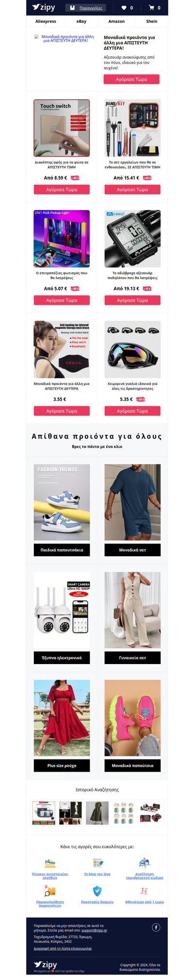Click Αγόρασε Τώρα under ski goggles product
Screen dimensions: 194x980
(x=132, y=411)
